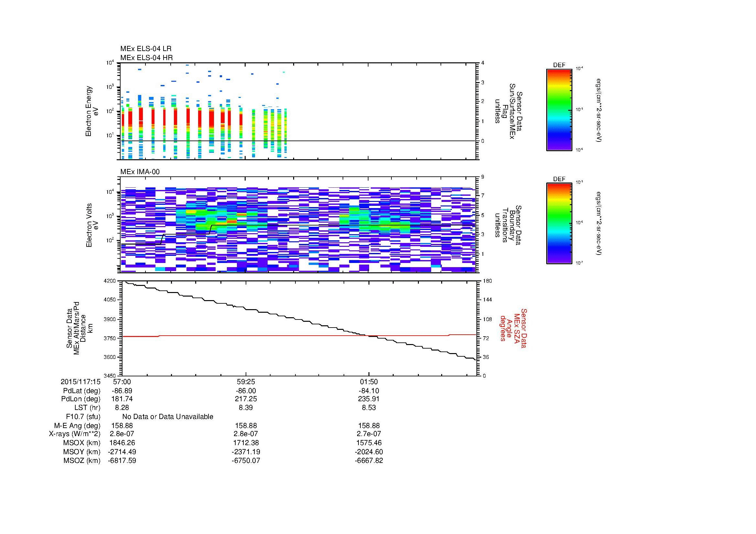Click the altitude axis tick '3750'
Image resolution: width=756 pixels, height=534 pixels.
(x=110, y=338)
